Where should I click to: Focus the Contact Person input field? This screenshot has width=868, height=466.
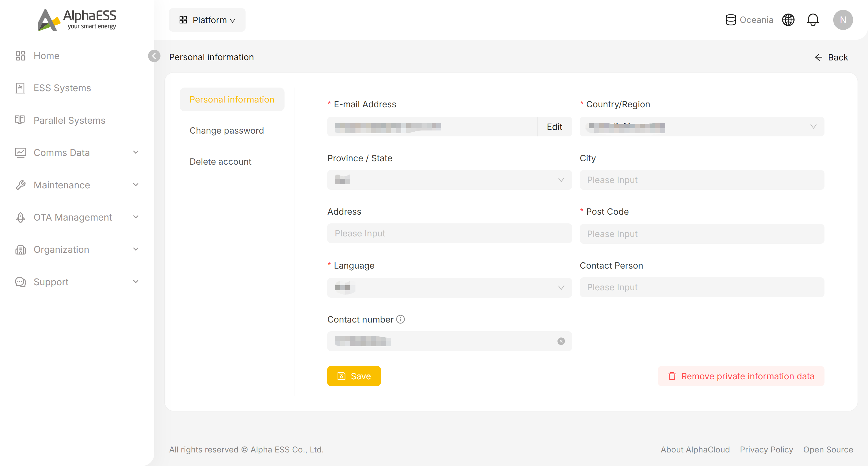[702, 287]
